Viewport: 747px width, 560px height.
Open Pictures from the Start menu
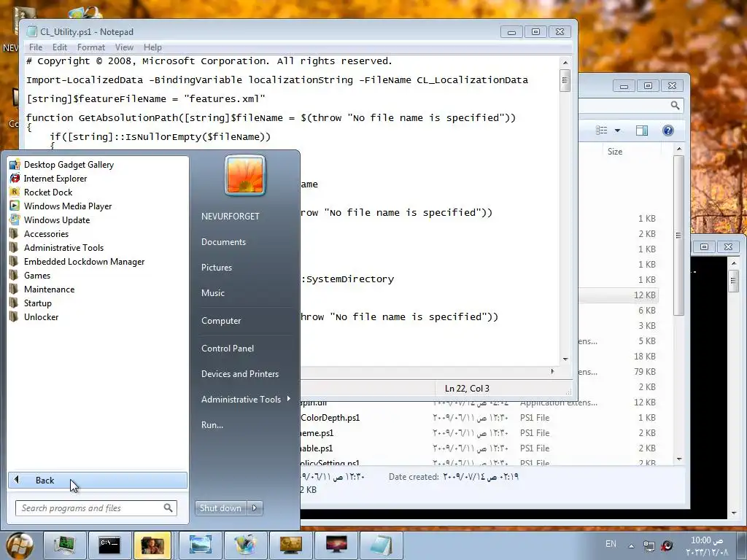(216, 268)
